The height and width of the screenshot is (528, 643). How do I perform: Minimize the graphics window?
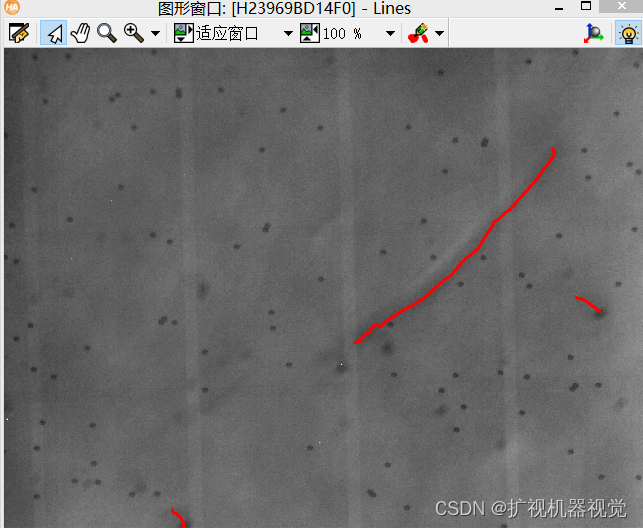(559, 8)
